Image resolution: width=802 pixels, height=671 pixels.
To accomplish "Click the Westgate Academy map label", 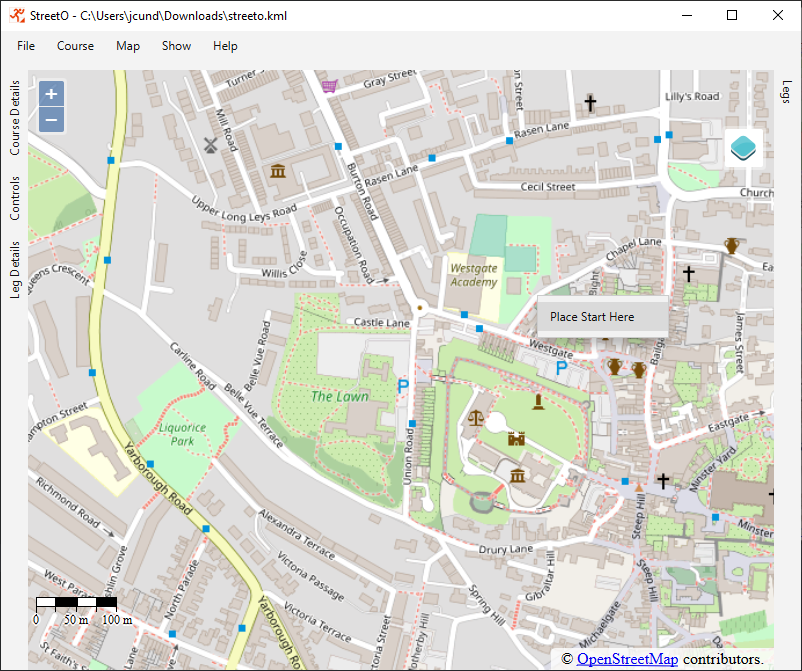I will (473, 275).
